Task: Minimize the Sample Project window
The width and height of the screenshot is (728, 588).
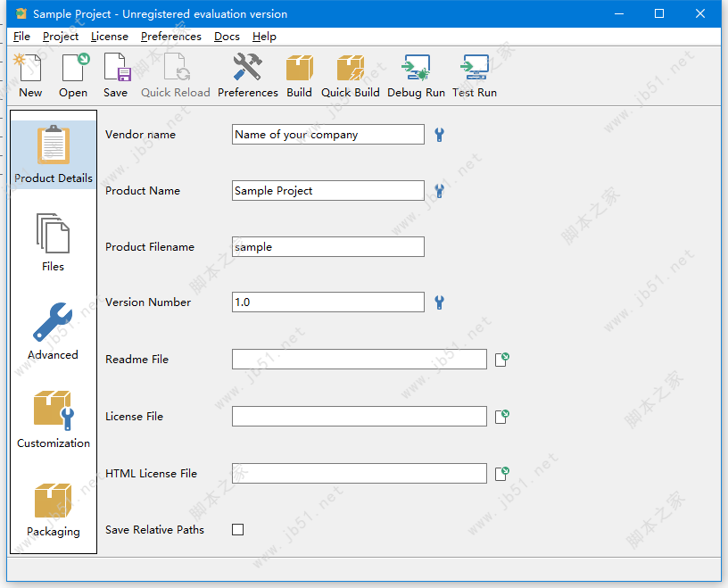Action: 619,13
